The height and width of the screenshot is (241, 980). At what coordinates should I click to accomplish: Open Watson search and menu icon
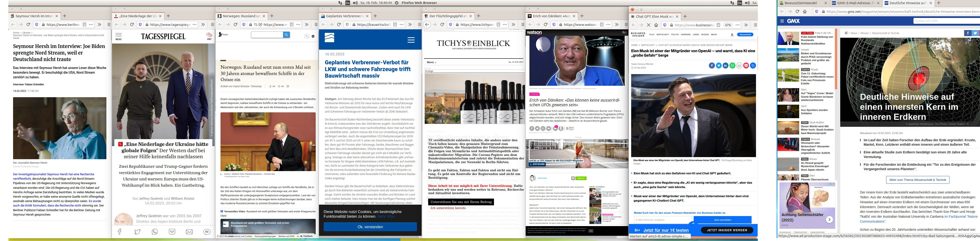[624, 33]
